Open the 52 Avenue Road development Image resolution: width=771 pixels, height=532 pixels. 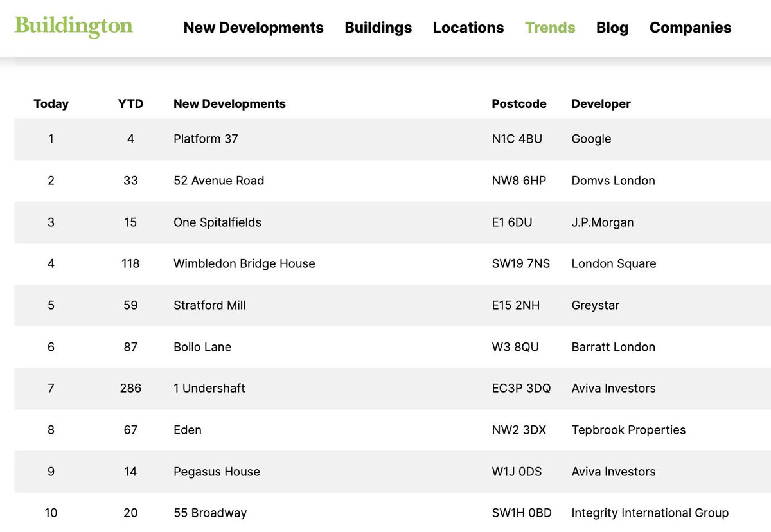pos(218,181)
